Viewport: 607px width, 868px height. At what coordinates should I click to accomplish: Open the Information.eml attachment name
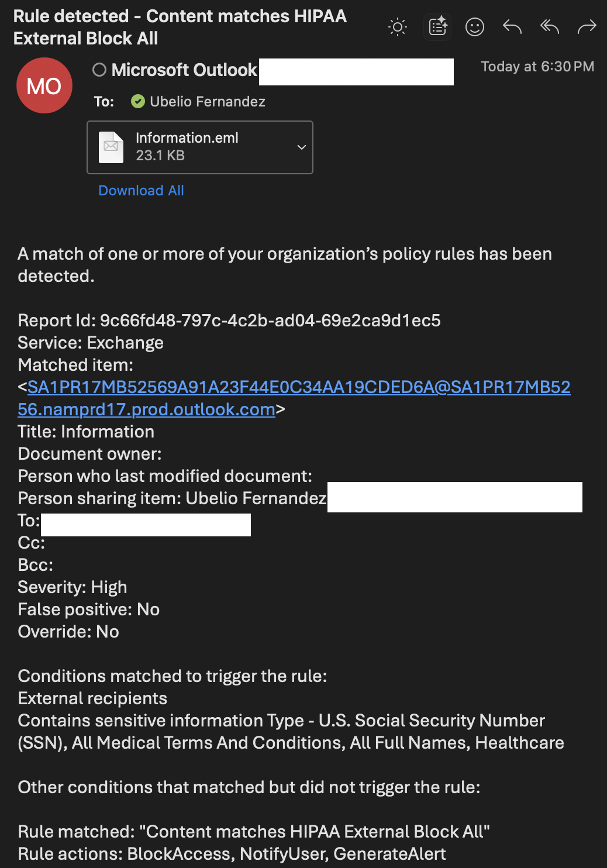[x=187, y=138]
